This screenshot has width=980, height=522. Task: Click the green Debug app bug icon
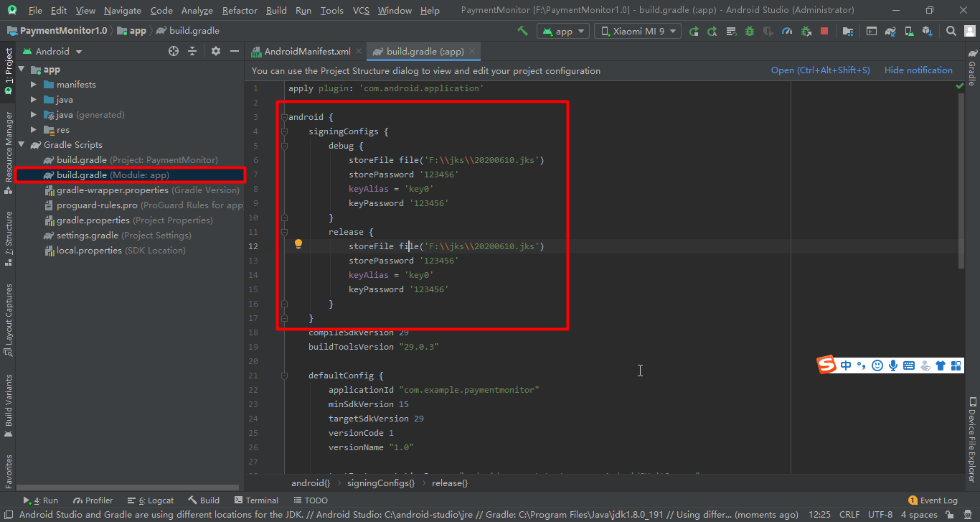(750, 31)
